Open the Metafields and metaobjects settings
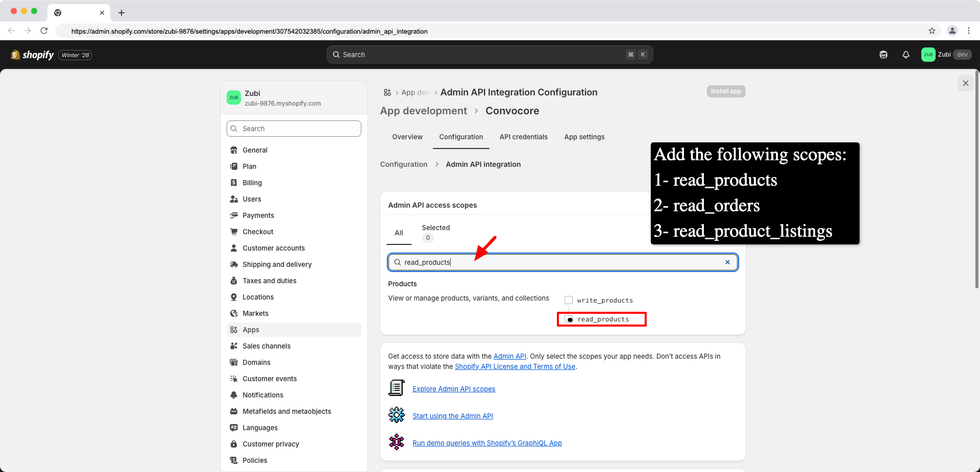Viewport: 980px width, 472px height. click(286, 411)
